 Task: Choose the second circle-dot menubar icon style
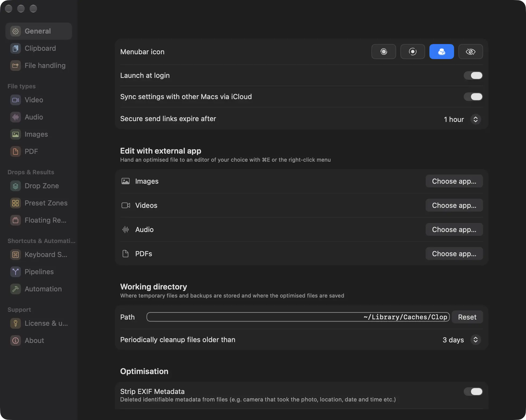[413, 52]
